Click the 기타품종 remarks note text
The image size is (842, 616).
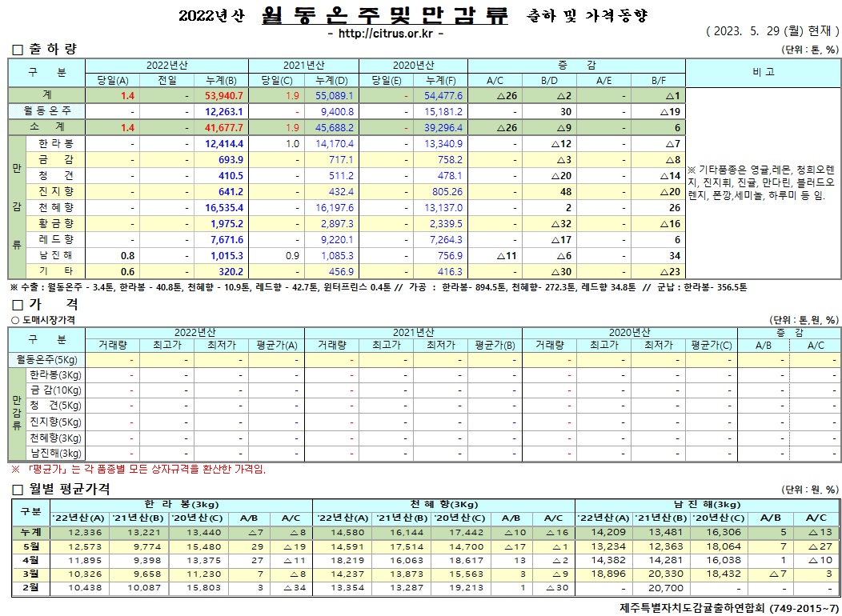(x=761, y=182)
